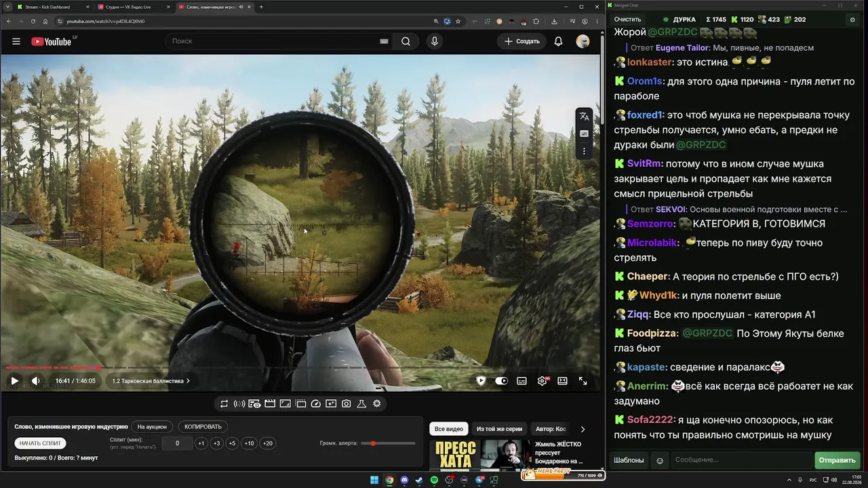The height and width of the screenshot is (488, 868).
Task: Play the YouTube video
Action: point(14,381)
